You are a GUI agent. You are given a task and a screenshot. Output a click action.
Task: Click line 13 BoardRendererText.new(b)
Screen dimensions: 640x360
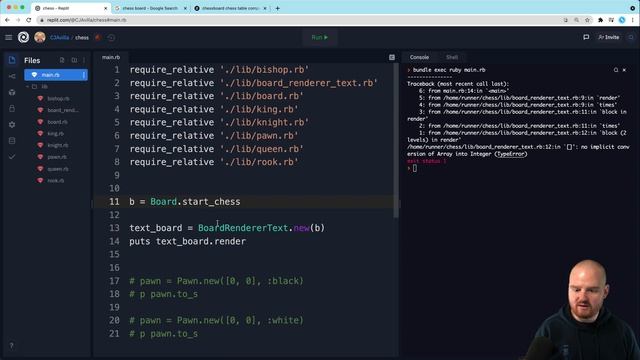(x=261, y=228)
